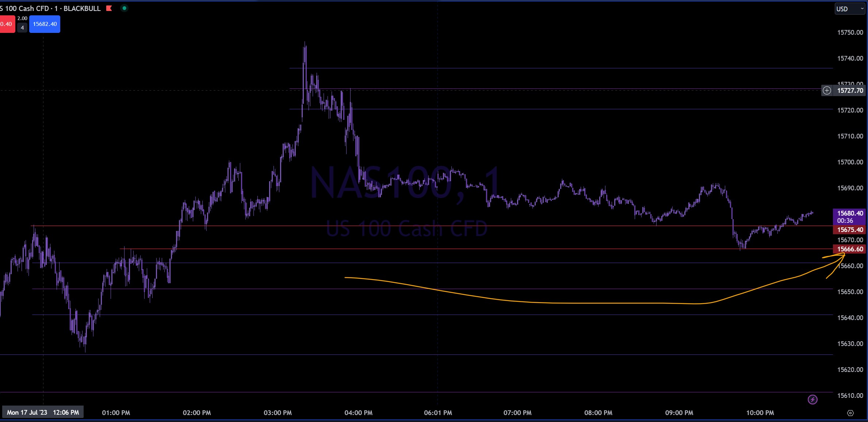Click the 04:00 PM time axis label

pyautogui.click(x=358, y=413)
